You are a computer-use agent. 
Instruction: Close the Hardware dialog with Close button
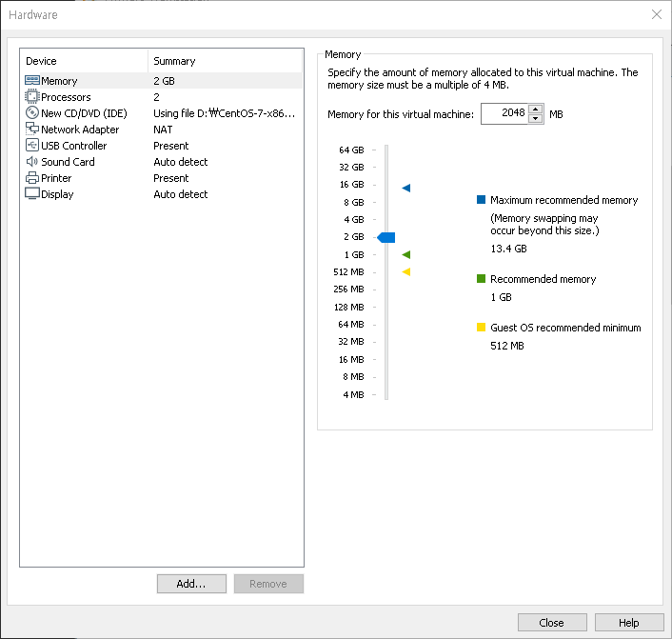(x=552, y=622)
